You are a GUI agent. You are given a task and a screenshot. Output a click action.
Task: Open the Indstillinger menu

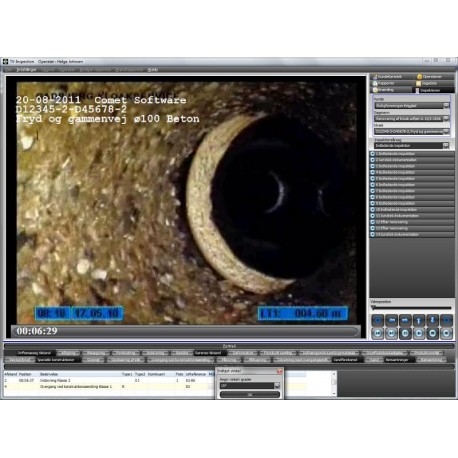(27, 70)
